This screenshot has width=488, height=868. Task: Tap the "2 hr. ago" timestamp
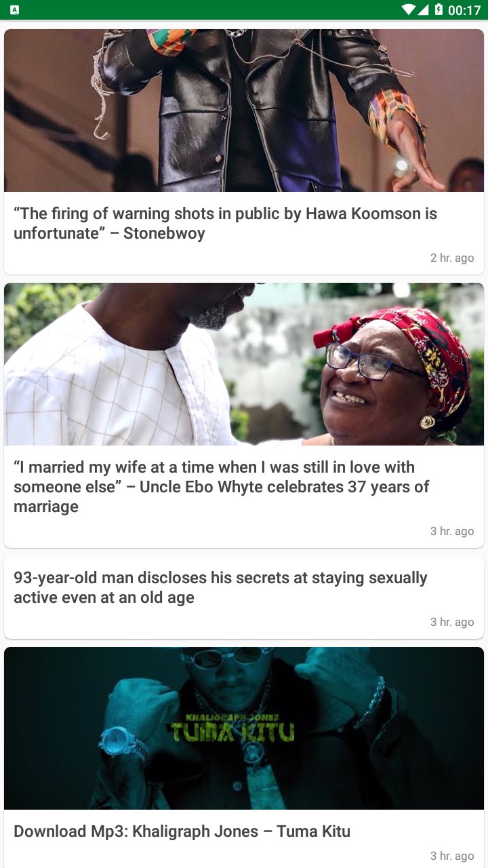pos(452,258)
